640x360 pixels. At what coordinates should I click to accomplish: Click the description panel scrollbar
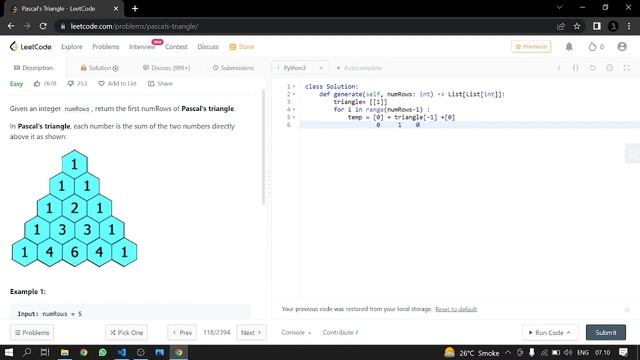(x=263, y=147)
